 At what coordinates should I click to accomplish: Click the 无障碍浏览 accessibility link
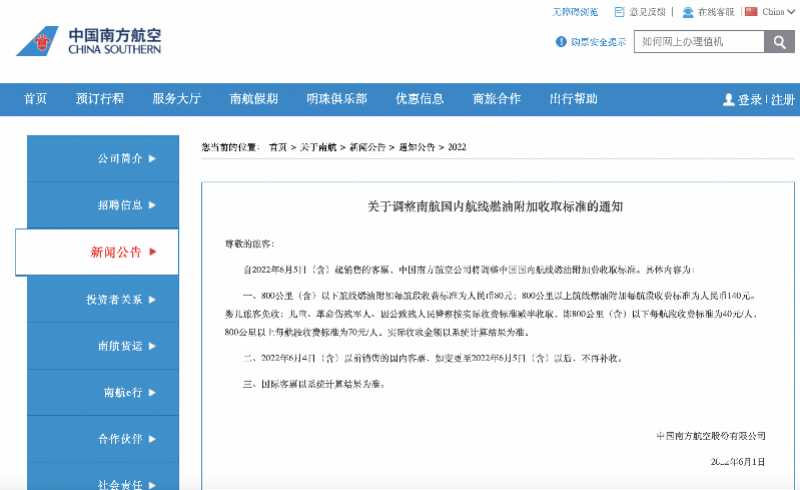[x=575, y=12]
